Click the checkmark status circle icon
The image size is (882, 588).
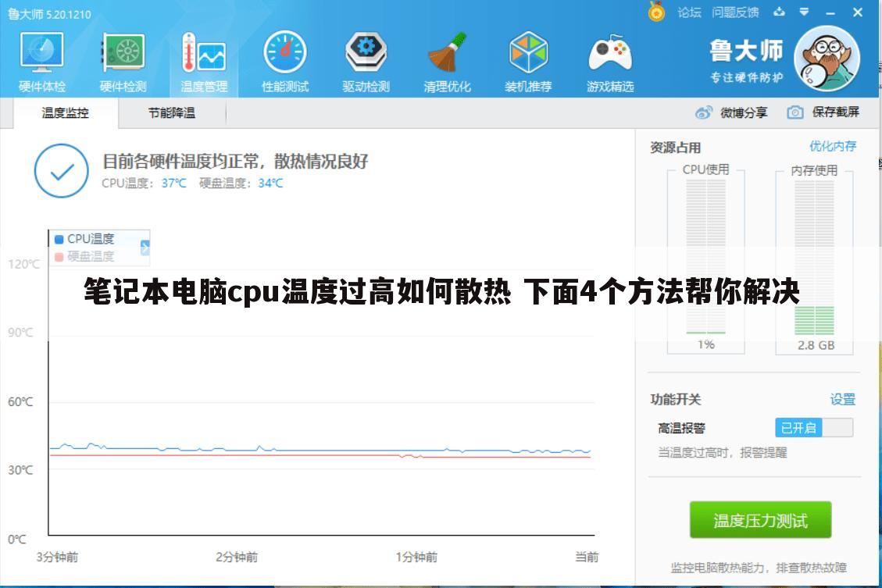click(61, 171)
